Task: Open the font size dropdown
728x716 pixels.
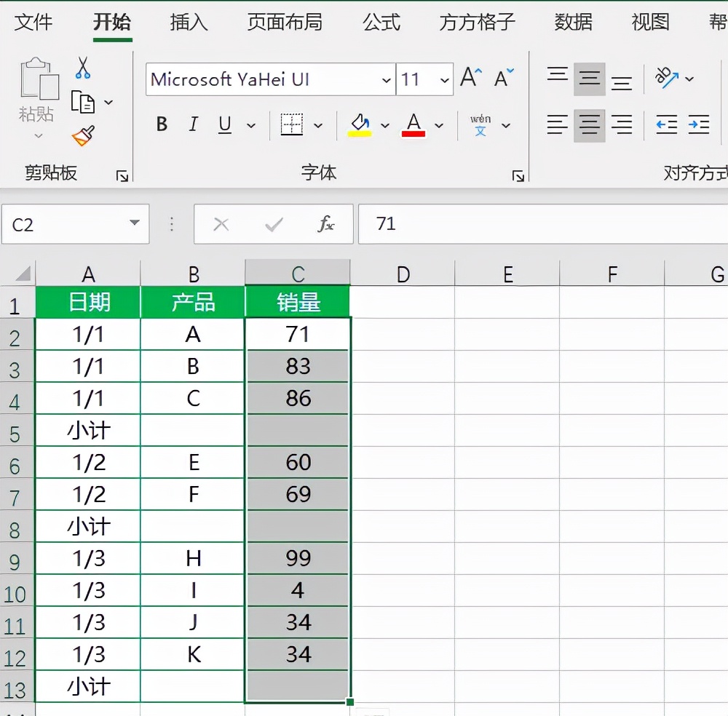Action: pos(445,80)
